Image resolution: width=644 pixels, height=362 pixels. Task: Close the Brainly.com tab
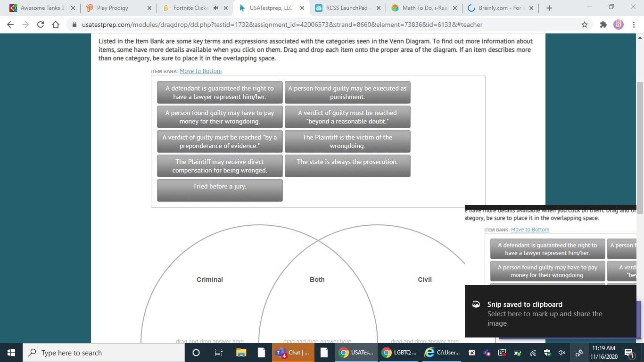pyautogui.click(x=531, y=8)
